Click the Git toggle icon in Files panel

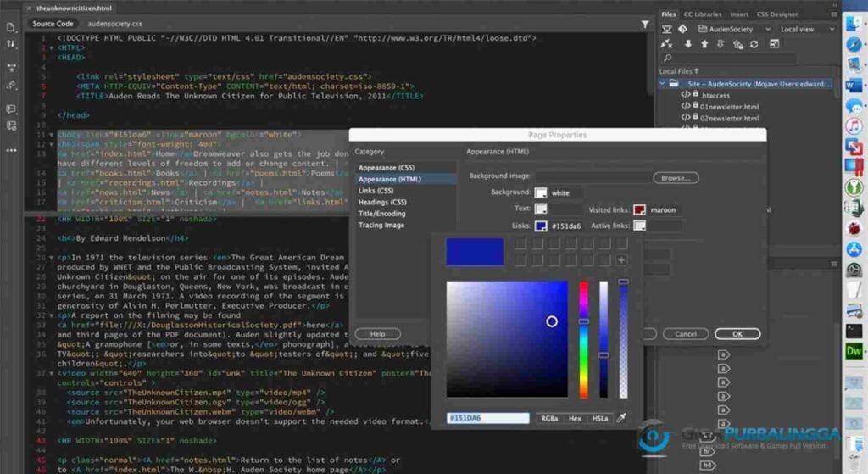coord(682,29)
